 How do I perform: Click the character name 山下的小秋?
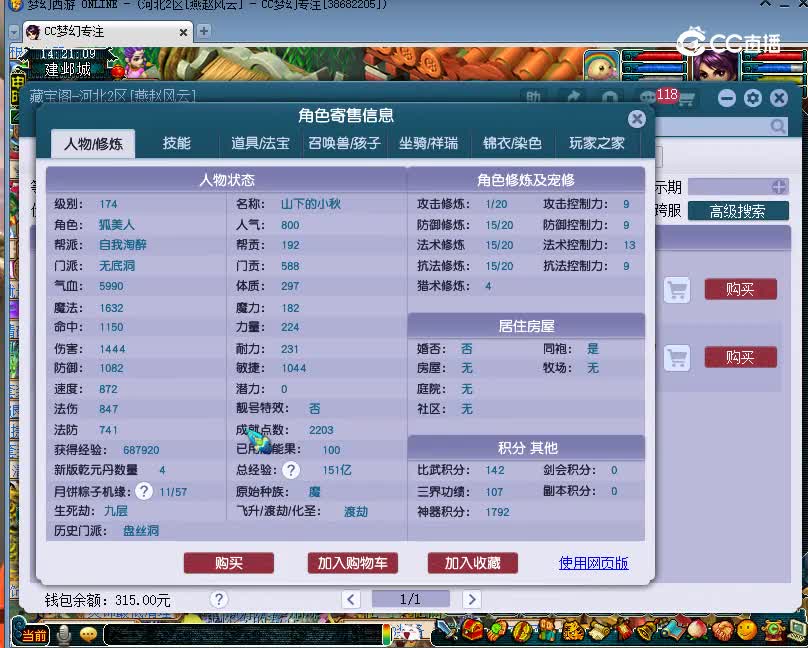(311, 204)
